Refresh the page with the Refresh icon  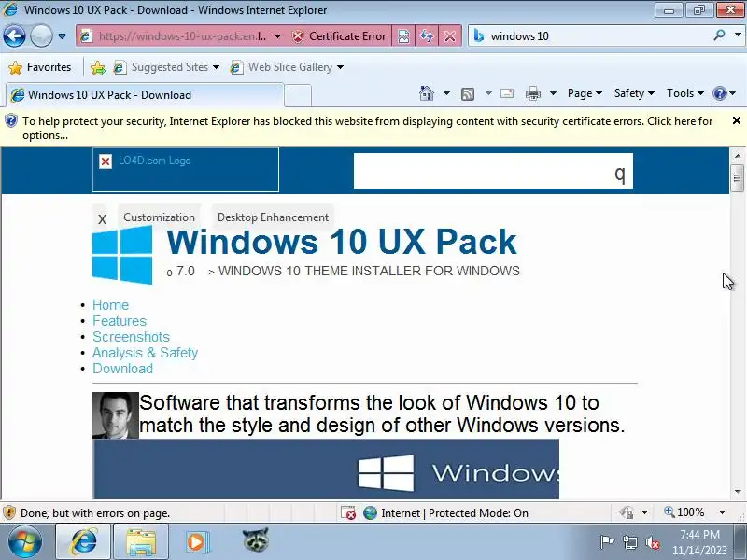point(427,36)
